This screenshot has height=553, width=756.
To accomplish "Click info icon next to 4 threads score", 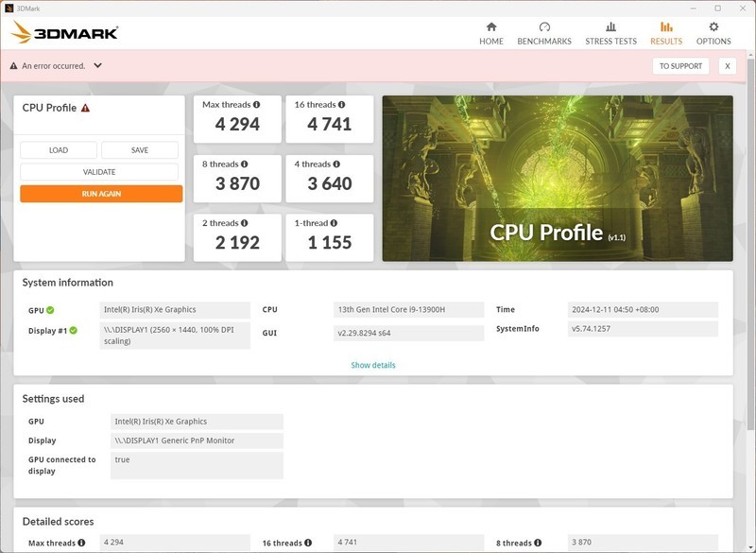I will coord(336,164).
